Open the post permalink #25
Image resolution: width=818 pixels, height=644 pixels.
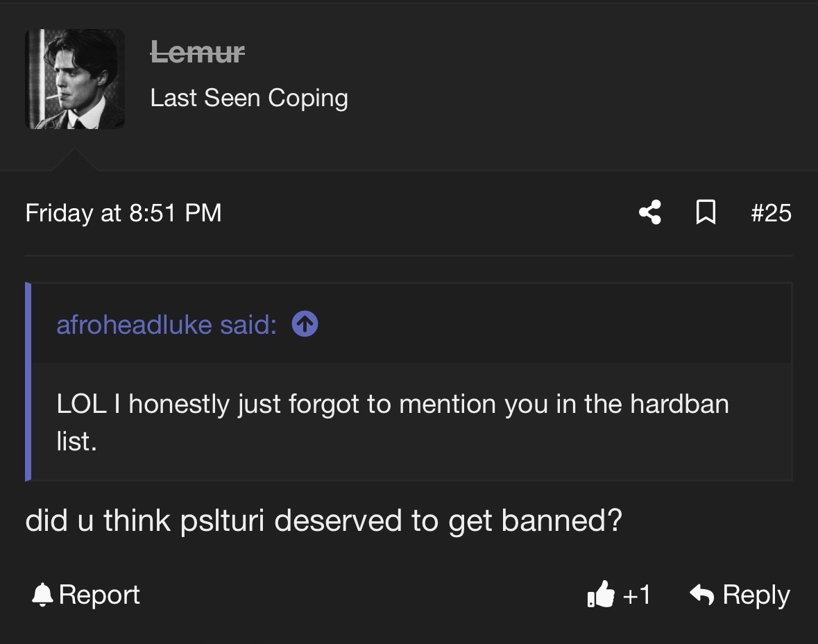[771, 213]
